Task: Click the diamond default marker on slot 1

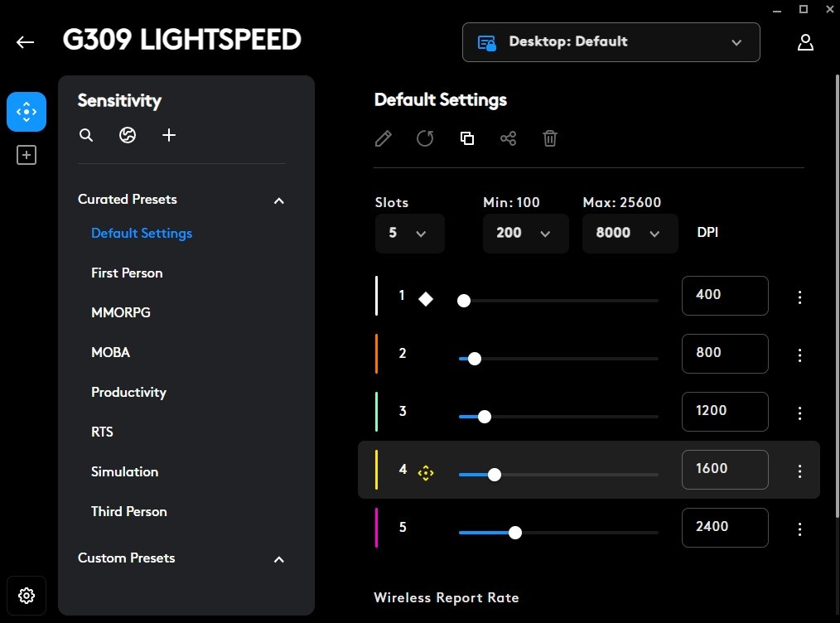Action: tap(425, 299)
